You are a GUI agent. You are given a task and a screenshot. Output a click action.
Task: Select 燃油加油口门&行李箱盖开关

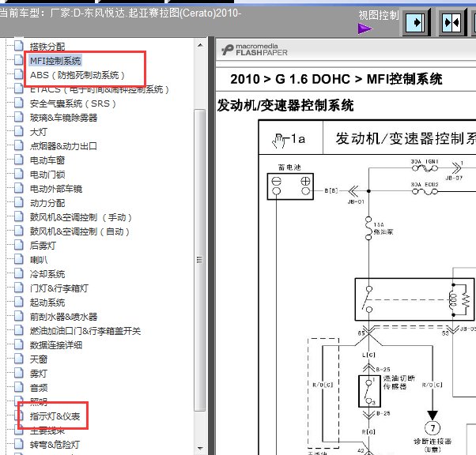pos(85,331)
